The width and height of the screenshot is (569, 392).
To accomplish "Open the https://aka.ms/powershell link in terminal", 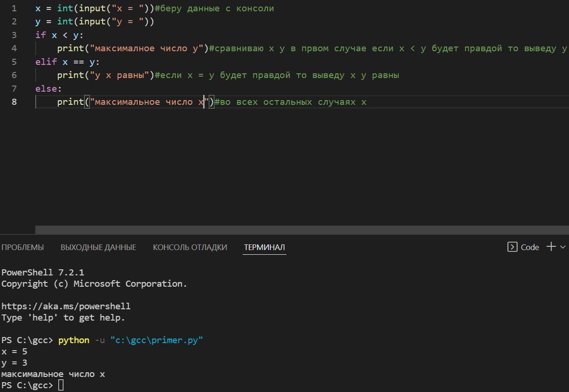I will coord(66,306).
